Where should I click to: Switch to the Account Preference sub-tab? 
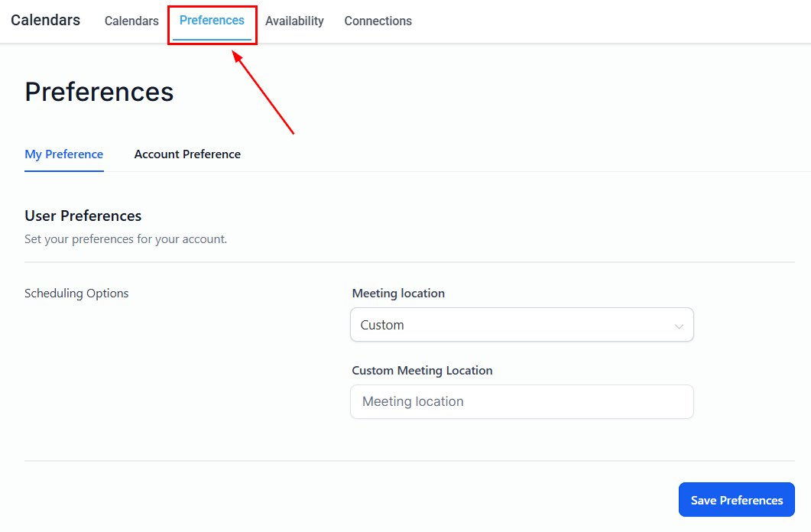tap(187, 154)
